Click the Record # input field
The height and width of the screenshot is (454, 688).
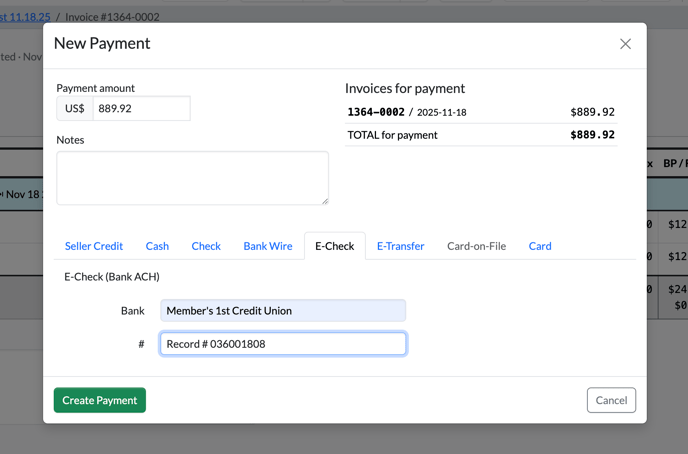click(x=283, y=344)
